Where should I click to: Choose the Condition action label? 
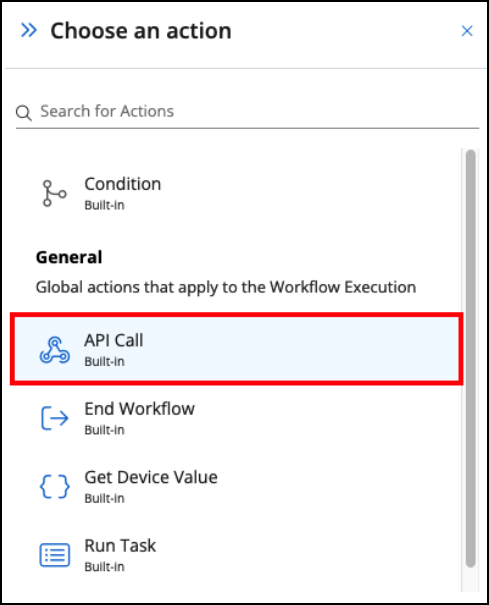[x=123, y=184]
